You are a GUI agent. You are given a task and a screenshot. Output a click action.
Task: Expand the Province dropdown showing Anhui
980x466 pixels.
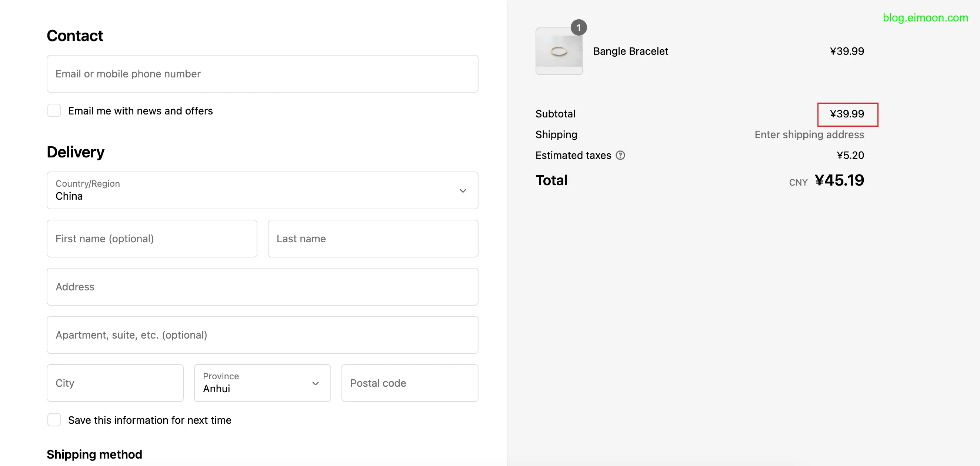[262, 383]
